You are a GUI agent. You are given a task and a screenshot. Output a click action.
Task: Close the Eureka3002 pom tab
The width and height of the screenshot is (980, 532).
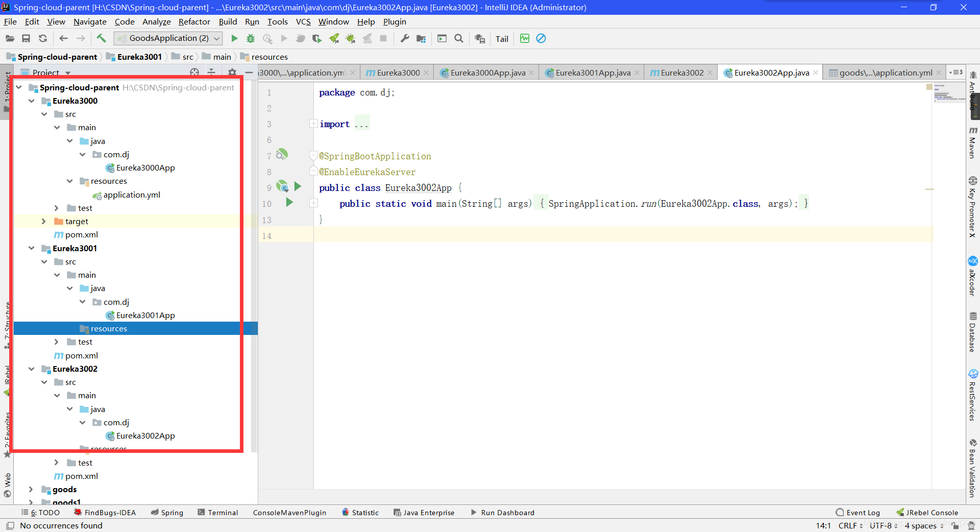click(x=710, y=72)
